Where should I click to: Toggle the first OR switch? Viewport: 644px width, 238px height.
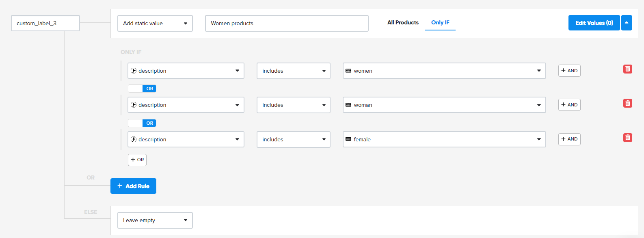[x=142, y=89]
